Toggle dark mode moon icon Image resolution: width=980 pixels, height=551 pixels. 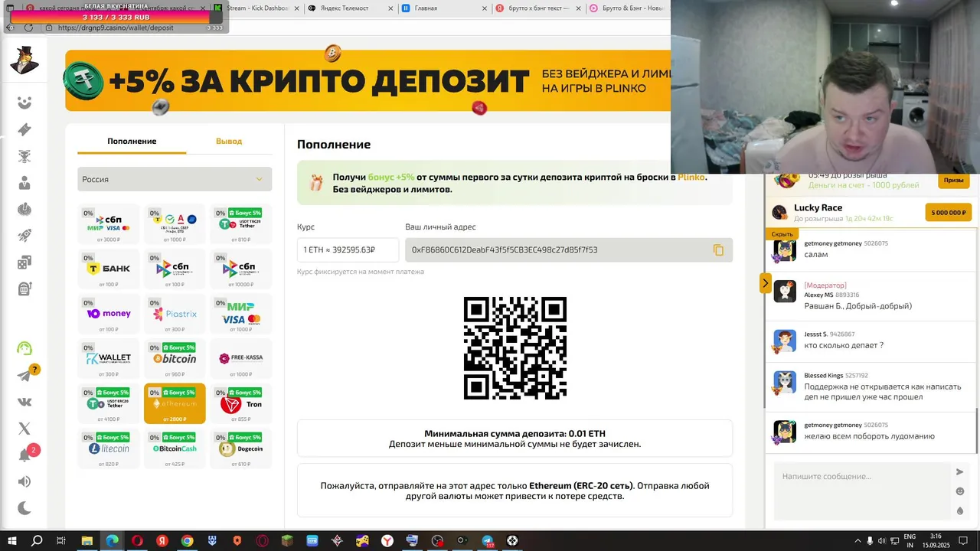(24, 508)
